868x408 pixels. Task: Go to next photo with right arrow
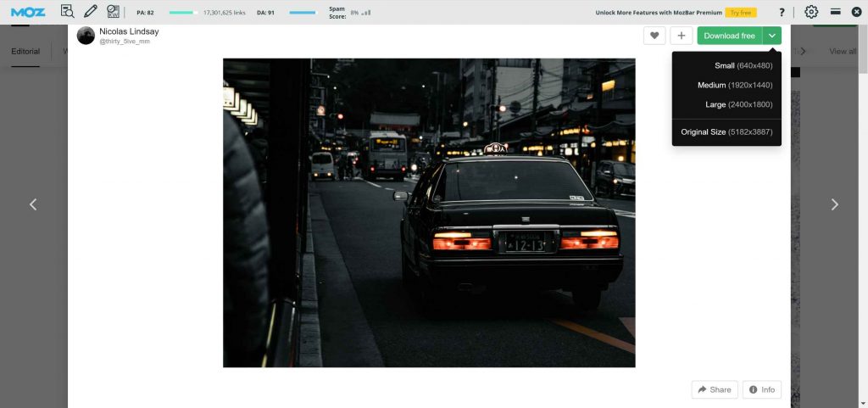834,204
